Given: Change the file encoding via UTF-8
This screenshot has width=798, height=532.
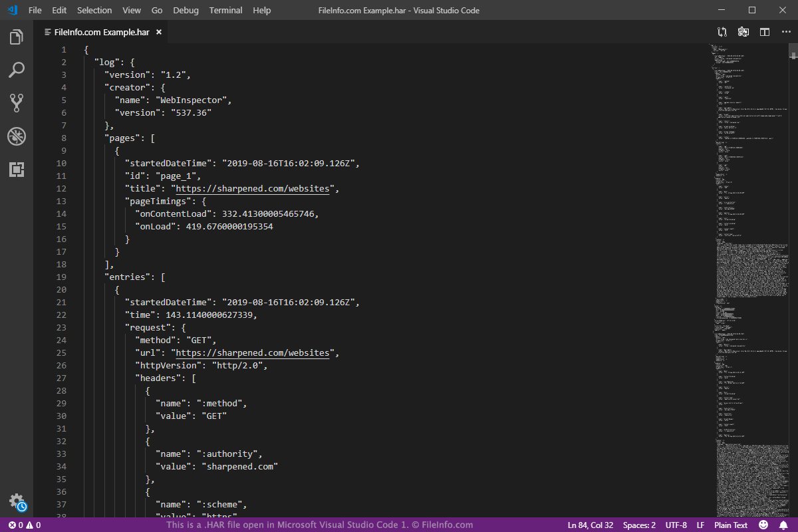Looking at the screenshot, I should click(x=676, y=525).
